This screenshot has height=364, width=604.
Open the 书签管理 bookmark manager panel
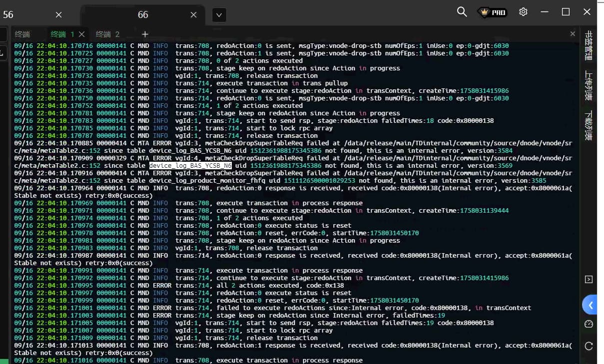click(x=589, y=45)
